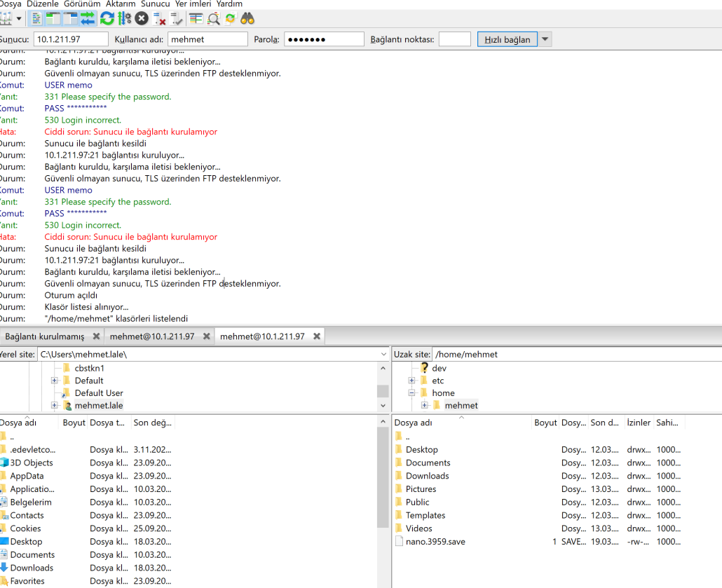Expand the etc folder in remote tree
Image resolution: width=722 pixels, height=588 pixels.
411,381
